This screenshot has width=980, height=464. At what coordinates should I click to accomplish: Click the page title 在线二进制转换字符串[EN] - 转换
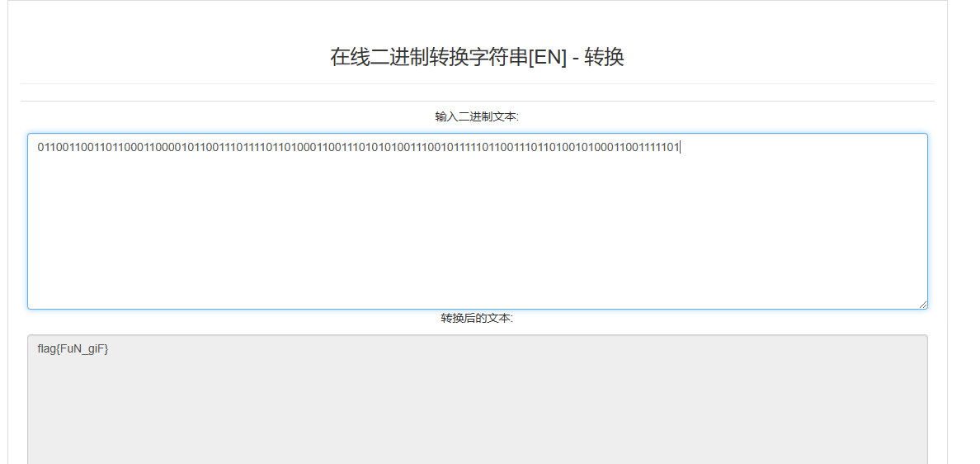(477, 57)
